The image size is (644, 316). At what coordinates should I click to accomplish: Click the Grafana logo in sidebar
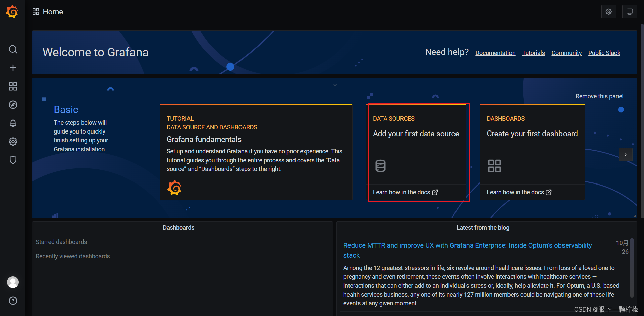tap(12, 12)
